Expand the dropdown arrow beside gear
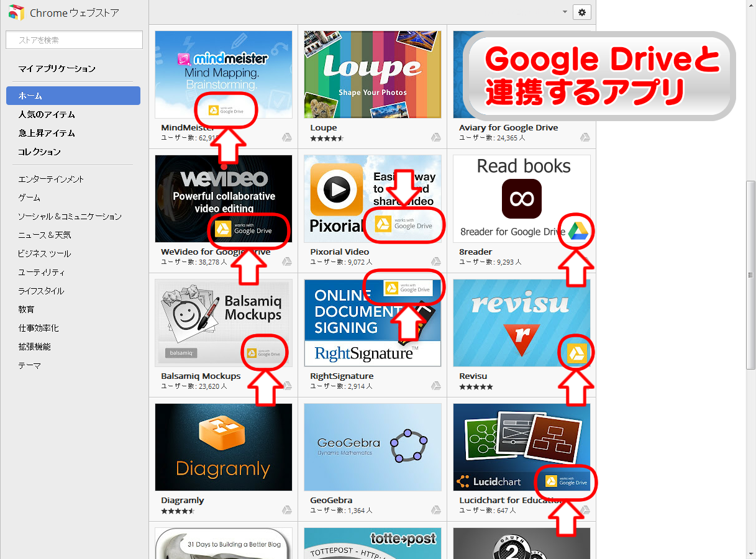Image resolution: width=756 pixels, height=559 pixels. [x=565, y=12]
